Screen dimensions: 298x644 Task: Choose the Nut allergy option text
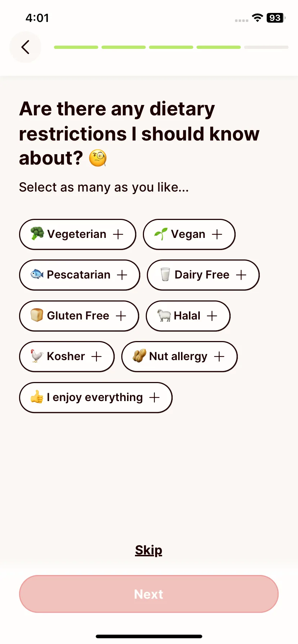178,356
